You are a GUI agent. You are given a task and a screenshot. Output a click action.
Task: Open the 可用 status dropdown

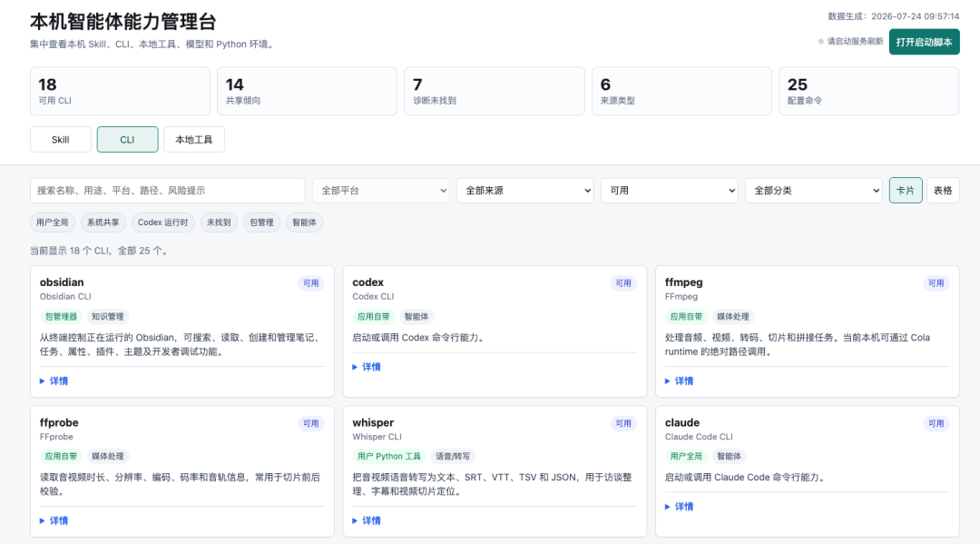pyautogui.click(x=670, y=190)
